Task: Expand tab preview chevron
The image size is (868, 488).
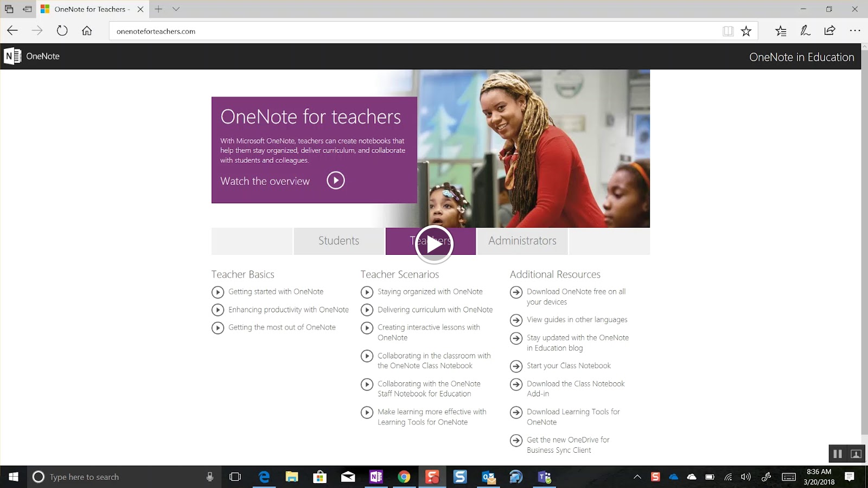Action: tap(176, 9)
